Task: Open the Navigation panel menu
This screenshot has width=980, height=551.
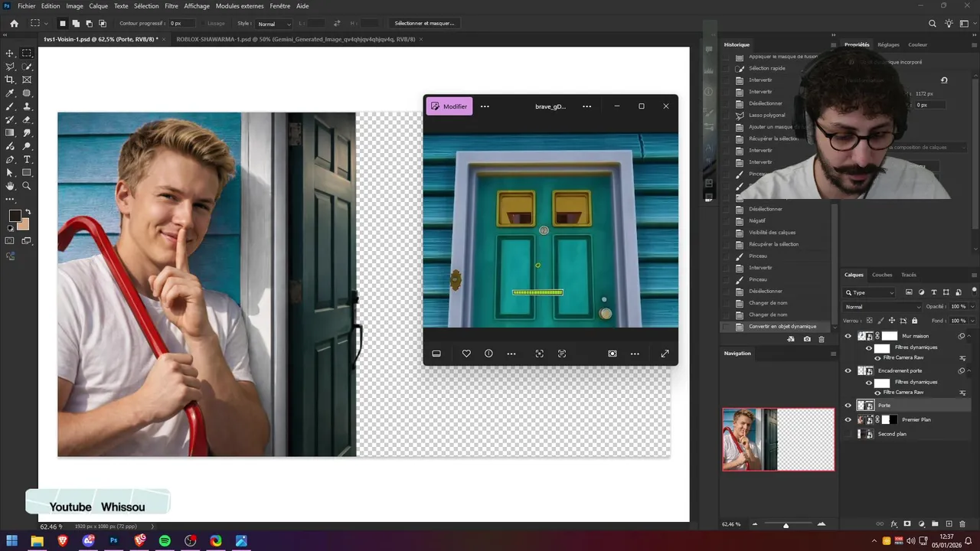Action: 834,354
